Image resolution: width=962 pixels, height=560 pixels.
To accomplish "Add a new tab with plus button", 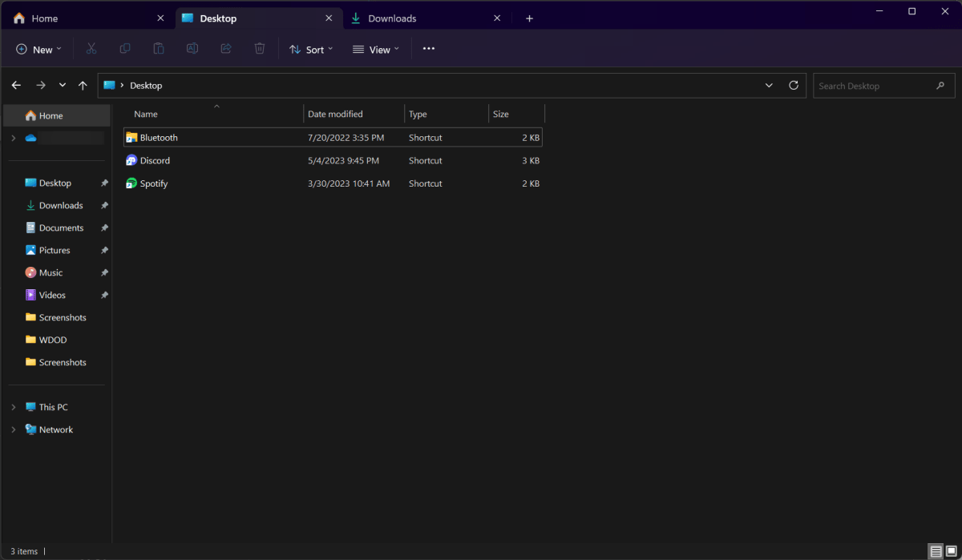I will [529, 18].
